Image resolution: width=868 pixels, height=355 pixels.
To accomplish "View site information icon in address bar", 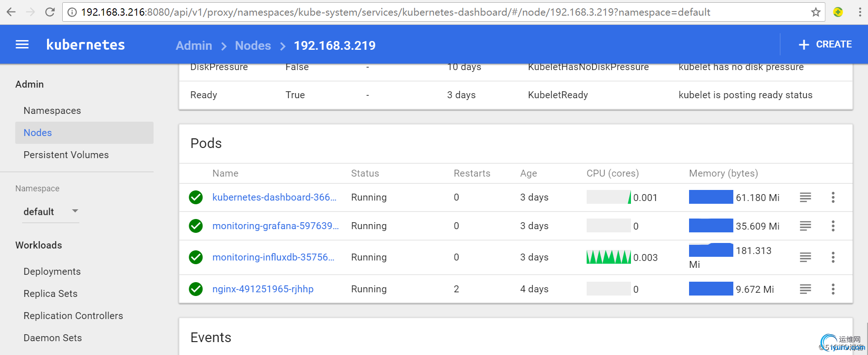I will click(x=72, y=12).
